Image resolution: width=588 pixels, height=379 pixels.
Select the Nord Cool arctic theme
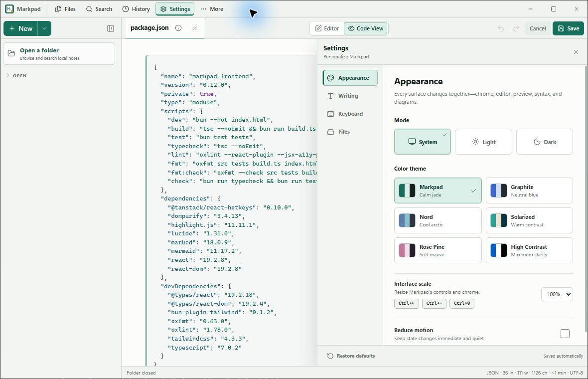point(438,220)
